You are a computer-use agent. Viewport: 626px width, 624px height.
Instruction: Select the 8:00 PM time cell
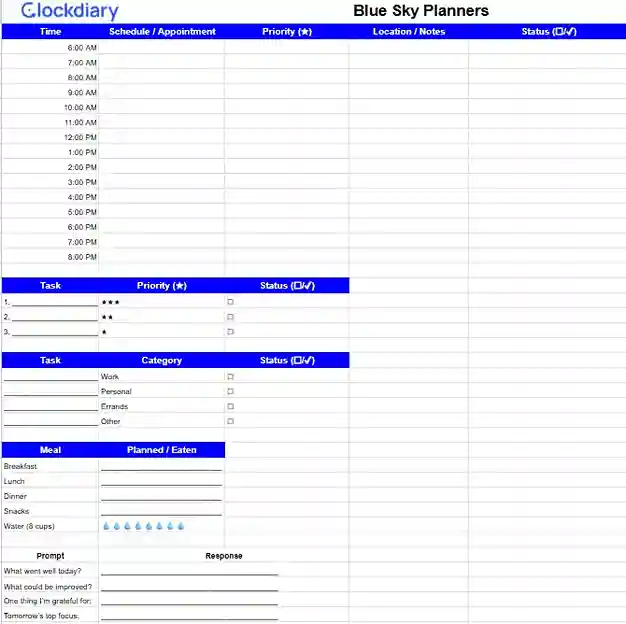50,257
